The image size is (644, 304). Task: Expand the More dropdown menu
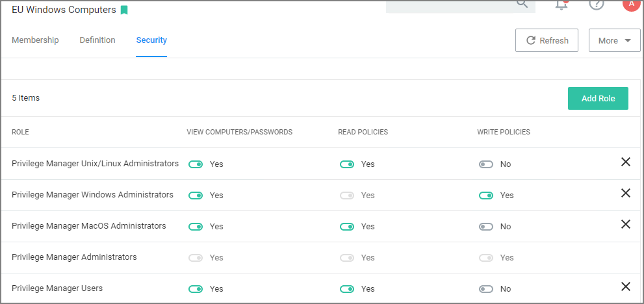(x=614, y=40)
